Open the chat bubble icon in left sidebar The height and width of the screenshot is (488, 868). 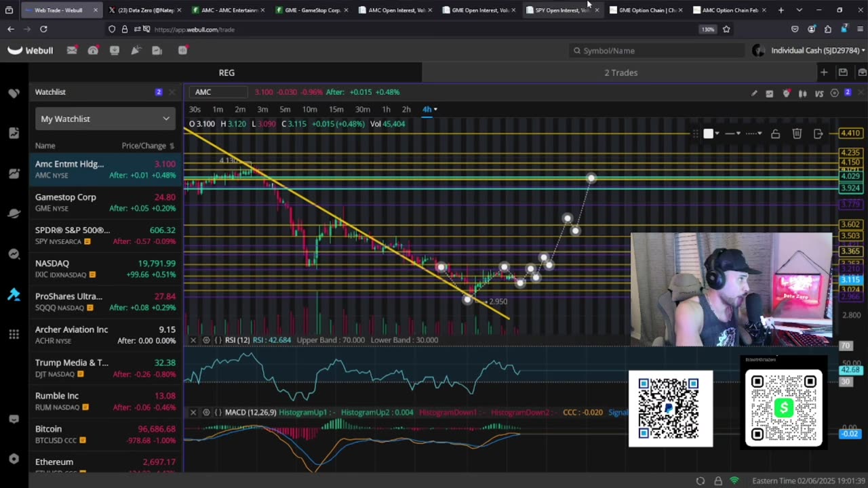14,419
